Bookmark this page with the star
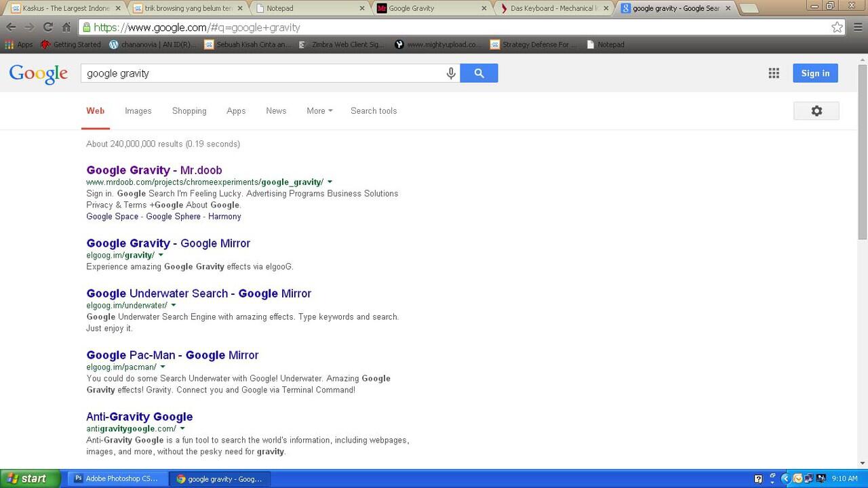 coord(837,27)
